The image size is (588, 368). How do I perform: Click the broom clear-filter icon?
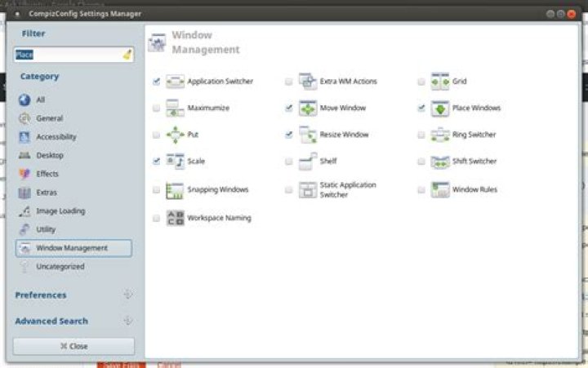(x=127, y=55)
